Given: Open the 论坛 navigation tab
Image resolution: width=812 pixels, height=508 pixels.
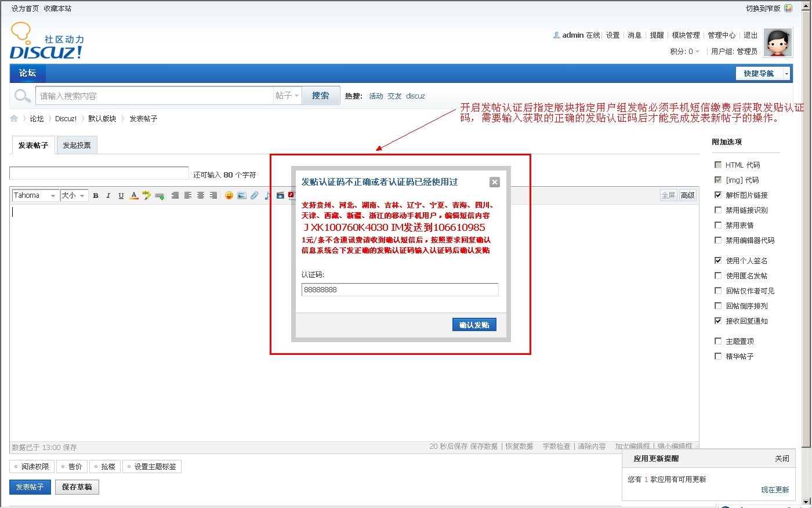Looking at the screenshot, I should (x=27, y=73).
